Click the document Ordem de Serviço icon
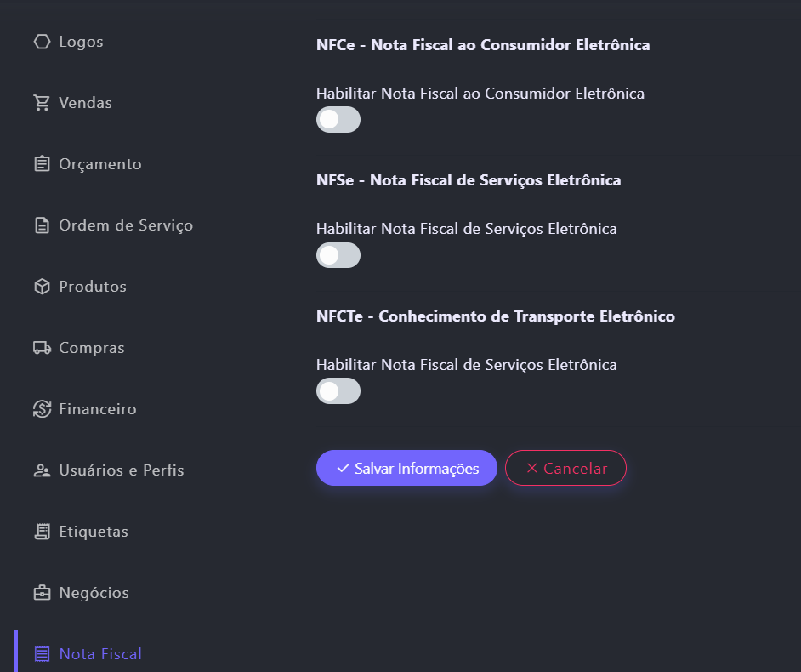The height and width of the screenshot is (672, 801). [x=42, y=225]
